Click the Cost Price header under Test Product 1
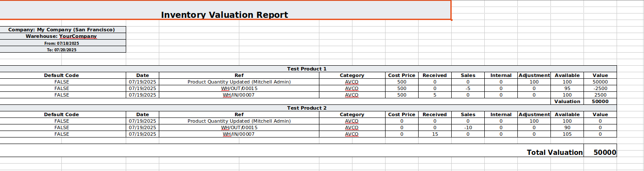The image size is (644, 171). click(x=402, y=75)
